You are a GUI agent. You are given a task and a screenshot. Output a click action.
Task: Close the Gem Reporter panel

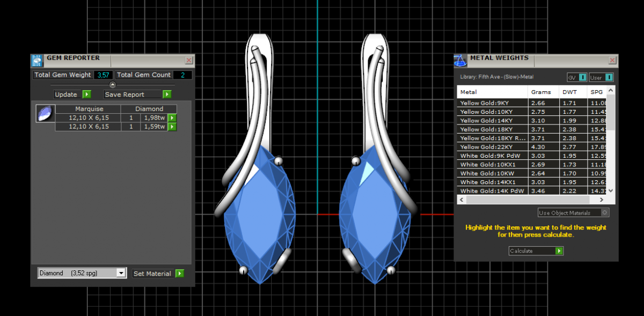click(189, 61)
